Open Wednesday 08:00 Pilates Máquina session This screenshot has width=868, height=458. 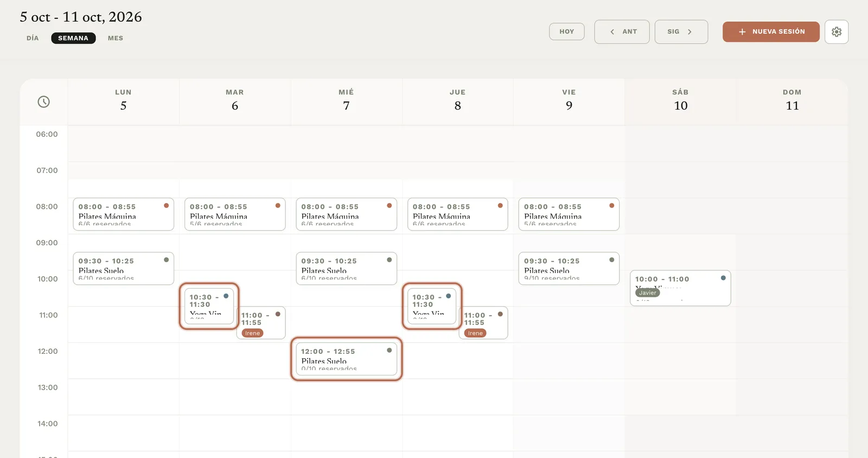coord(347,214)
